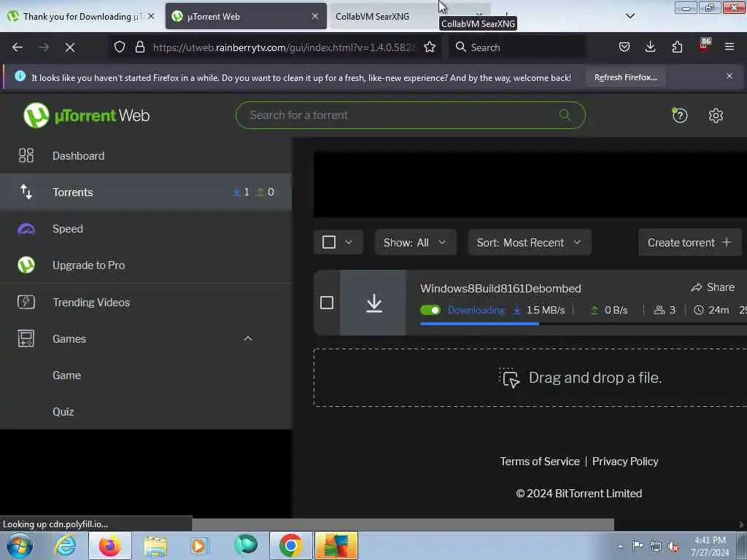Show hidden tray icons arrow

click(x=620, y=546)
